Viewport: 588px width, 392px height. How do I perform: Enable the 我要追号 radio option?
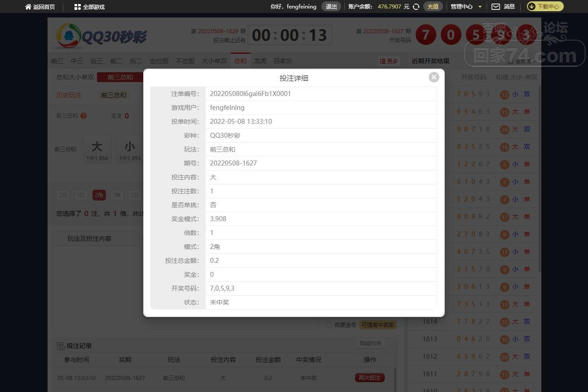coord(329,325)
